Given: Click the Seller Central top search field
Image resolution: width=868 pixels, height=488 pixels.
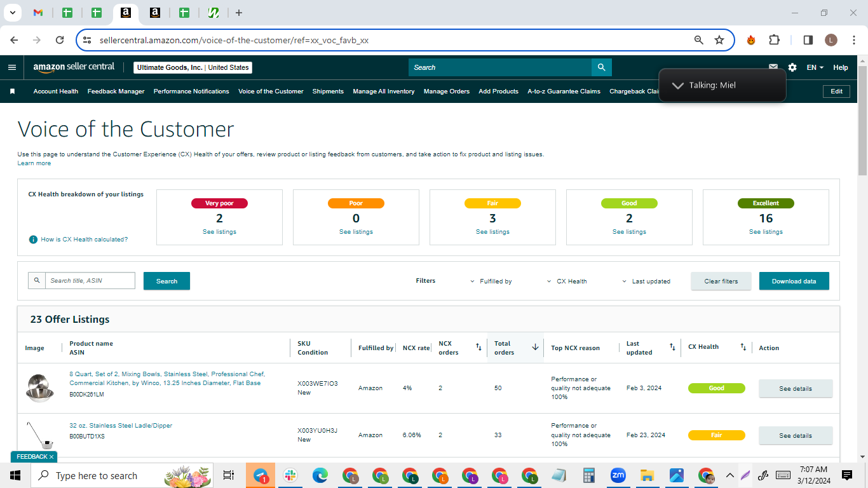Looking at the screenshot, I should (500, 67).
